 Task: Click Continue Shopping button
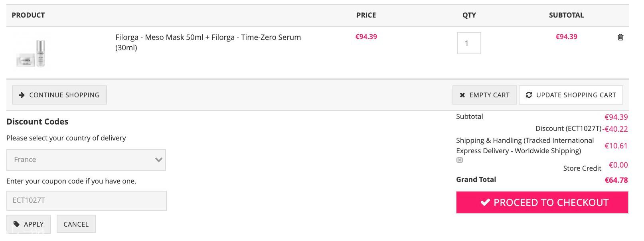59,95
